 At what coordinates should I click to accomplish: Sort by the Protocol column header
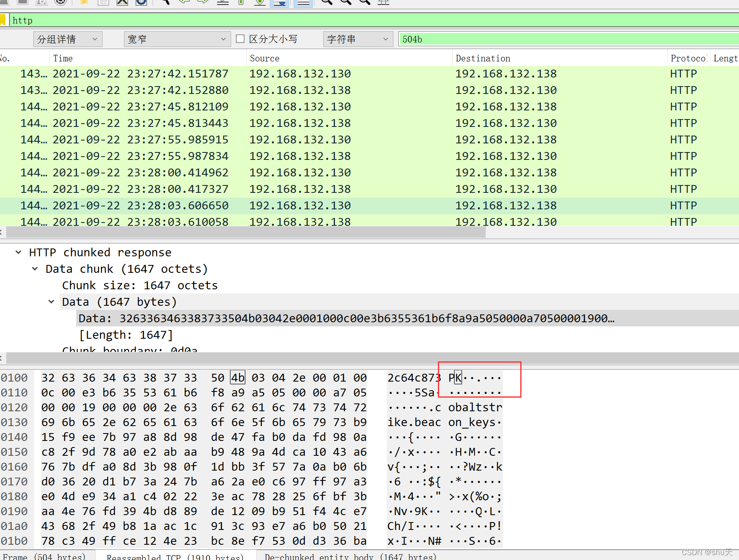[x=689, y=58]
